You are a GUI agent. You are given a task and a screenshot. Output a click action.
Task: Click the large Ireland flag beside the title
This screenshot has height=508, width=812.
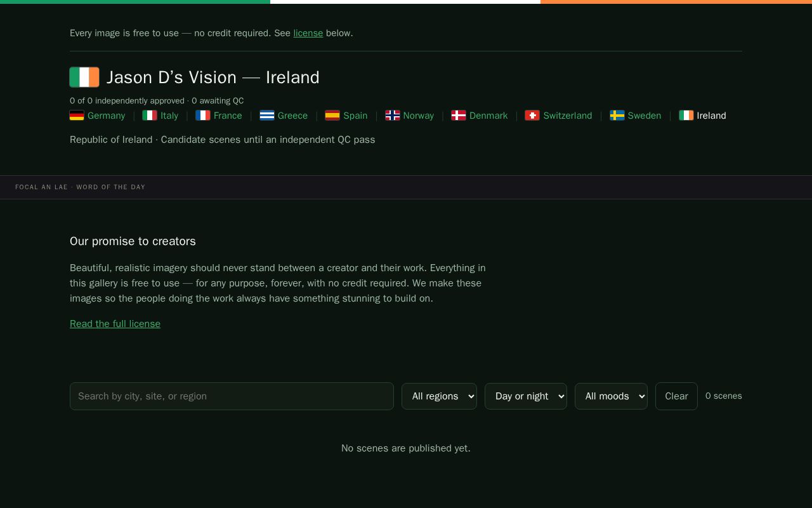[84, 77]
